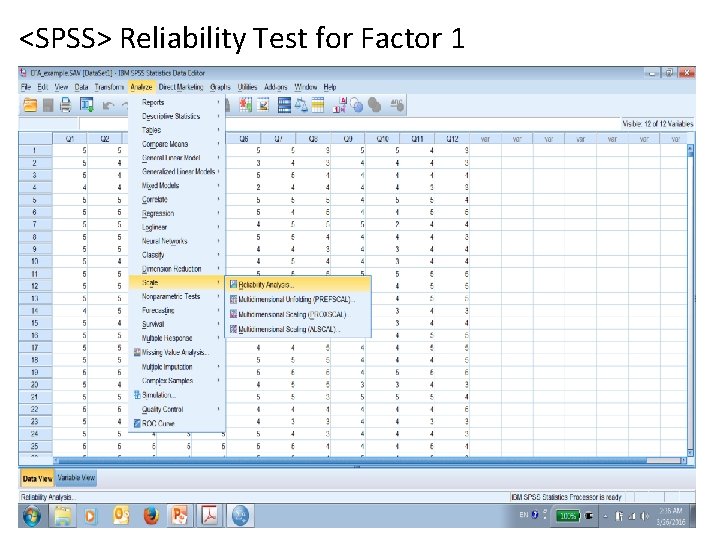Screen dimensions: 720x540
Task: Expand the Reports submenu
Action: (177, 102)
